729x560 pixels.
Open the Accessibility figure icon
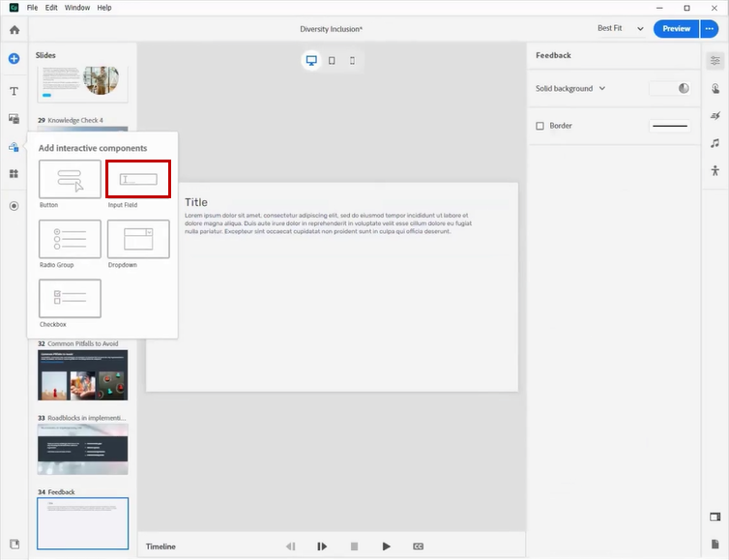pos(715,170)
